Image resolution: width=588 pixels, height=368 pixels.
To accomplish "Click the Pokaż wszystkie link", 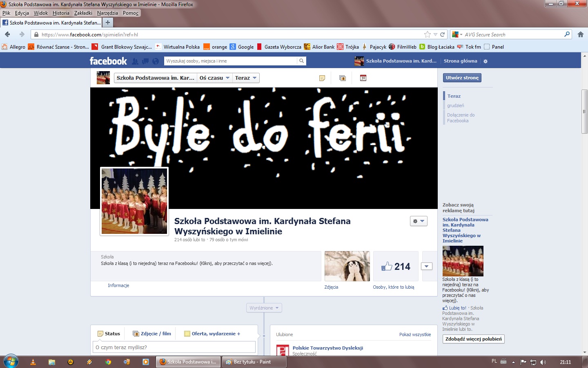I will tap(415, 334).
